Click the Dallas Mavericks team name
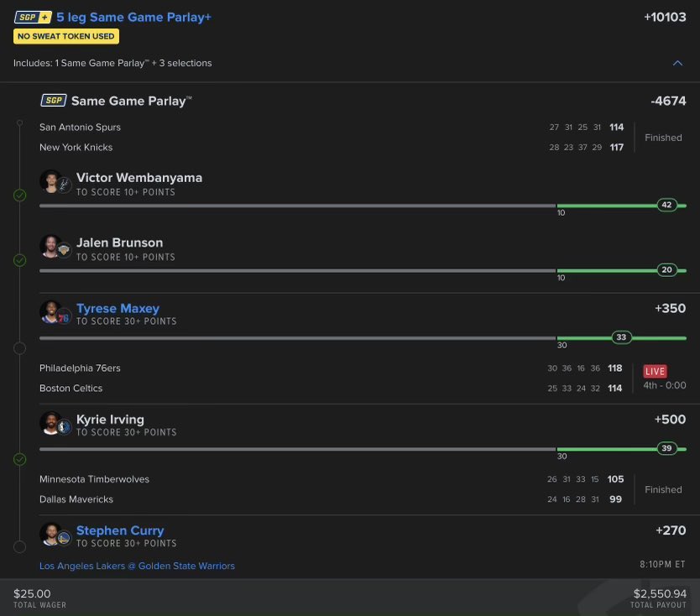Image resolution: width=700 pixels, height=616 pixels. pyautogui.click(x=76, y=499)
